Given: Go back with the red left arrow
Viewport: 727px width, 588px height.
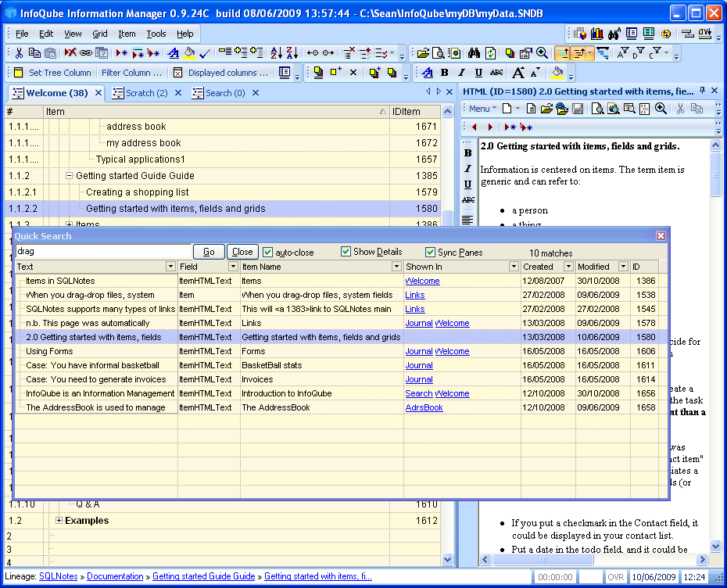Looking at the screenshot, I should pyautogui.click(x=474, y=127).
